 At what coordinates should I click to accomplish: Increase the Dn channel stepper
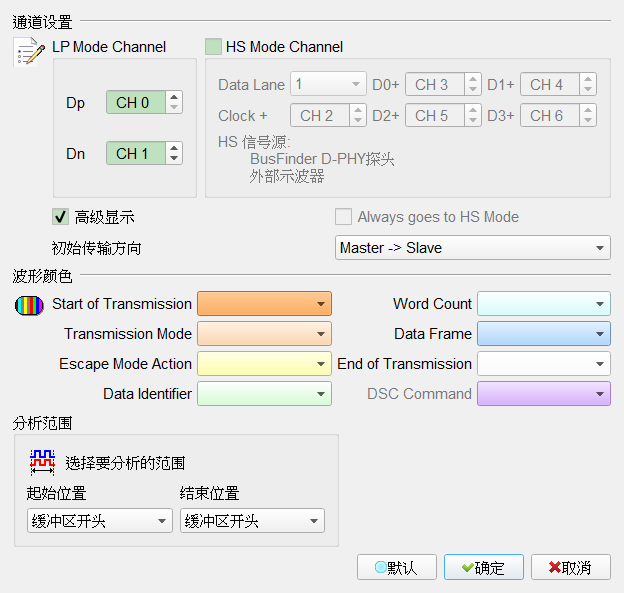pyautogui.click(x=174, y=148)
